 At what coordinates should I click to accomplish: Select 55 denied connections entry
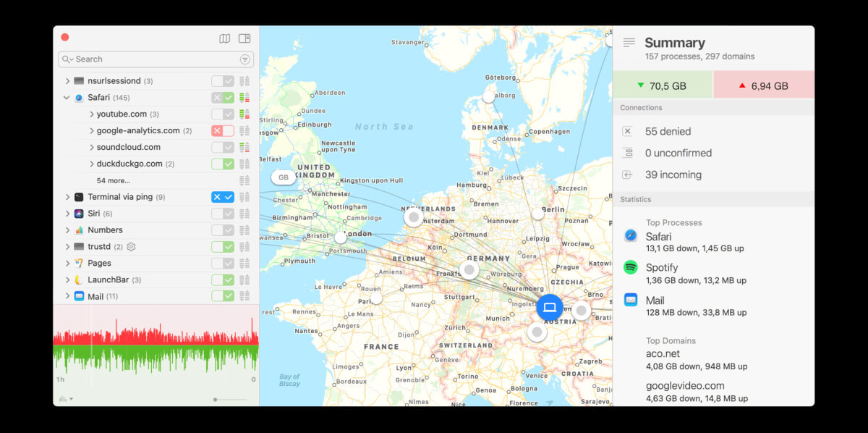[x=668, y=131]
